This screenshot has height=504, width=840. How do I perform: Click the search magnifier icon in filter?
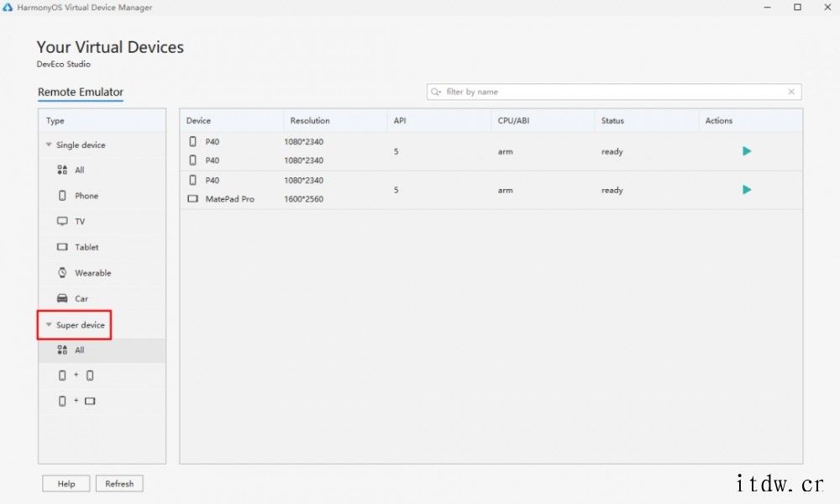point(435,92)
